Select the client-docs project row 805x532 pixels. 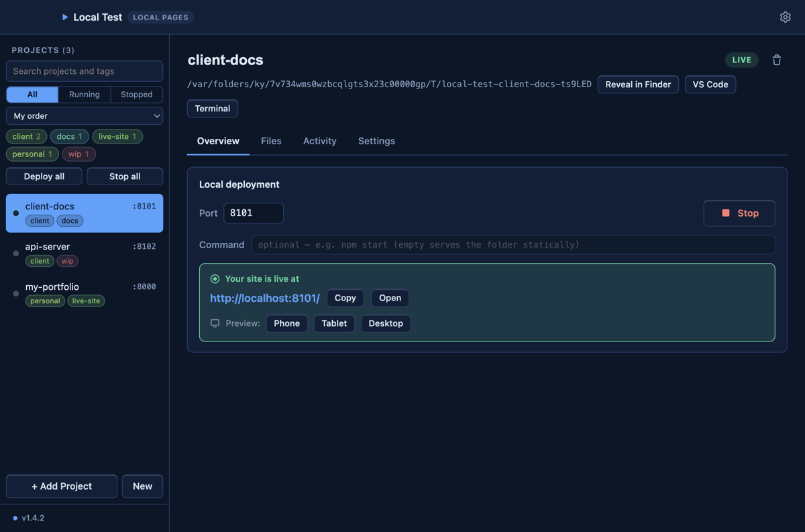pos(85,213)
